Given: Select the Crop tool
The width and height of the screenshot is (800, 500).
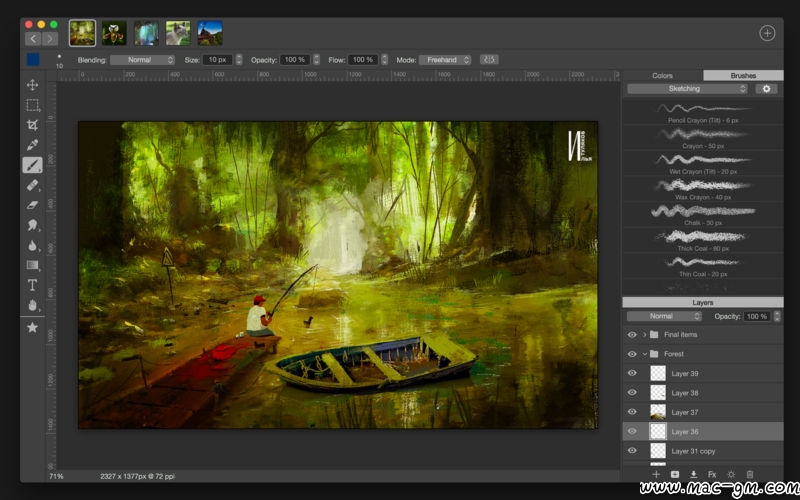Looking at the screenshot, I should (x=33, y=125).
